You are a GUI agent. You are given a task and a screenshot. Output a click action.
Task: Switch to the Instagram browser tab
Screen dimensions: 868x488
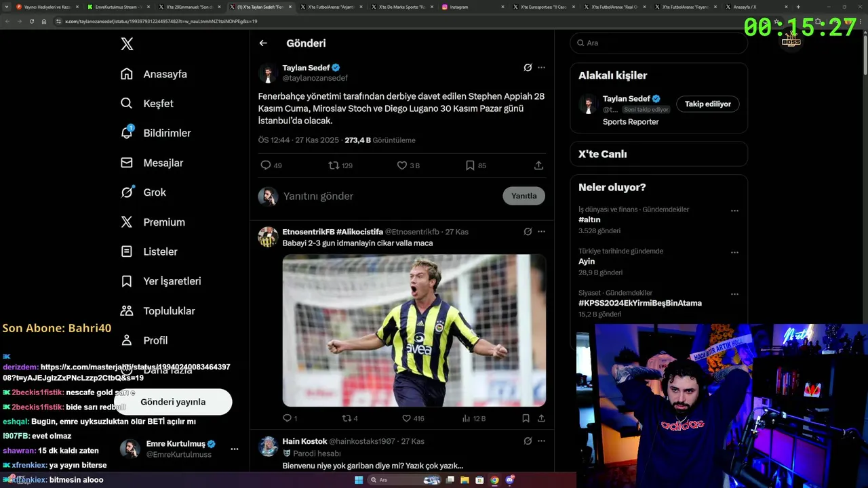[x=472, y=7]
